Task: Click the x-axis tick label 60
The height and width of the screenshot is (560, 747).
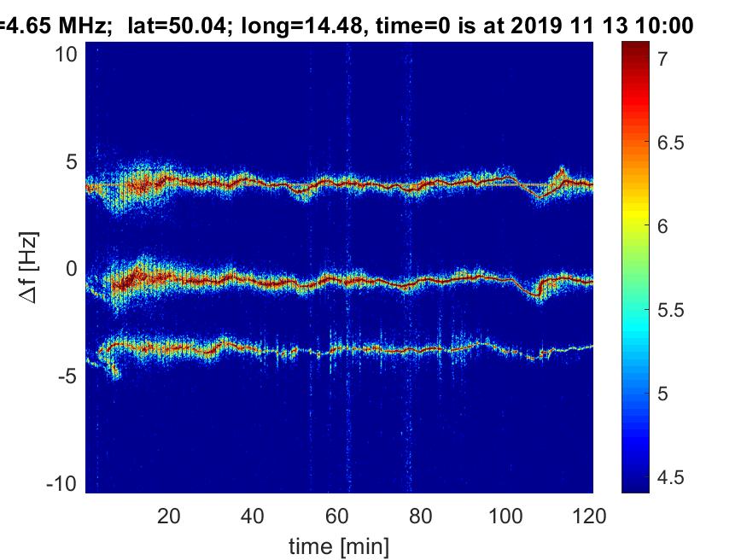Action: coord(337,516)
